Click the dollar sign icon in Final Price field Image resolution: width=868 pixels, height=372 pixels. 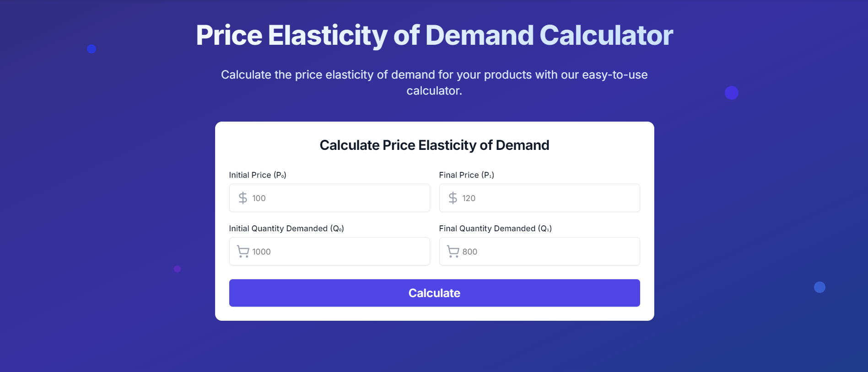(x=453, y=198)
